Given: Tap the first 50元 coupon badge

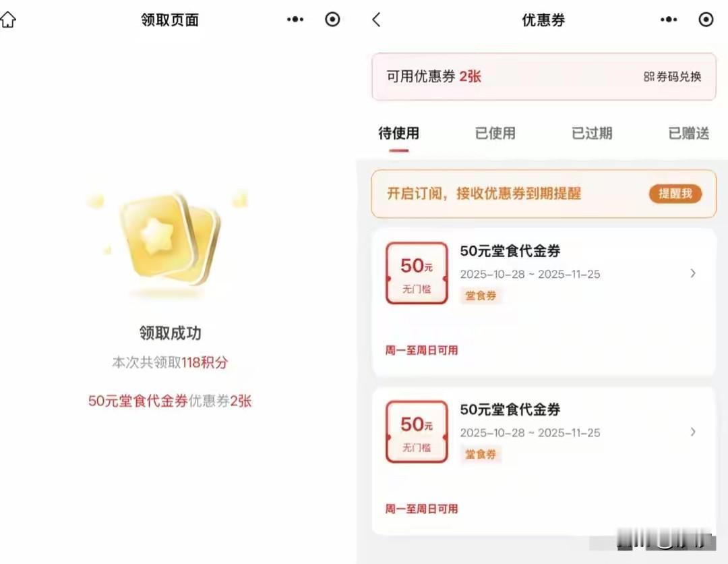Looking at the screenshot, I should [417, 273].
